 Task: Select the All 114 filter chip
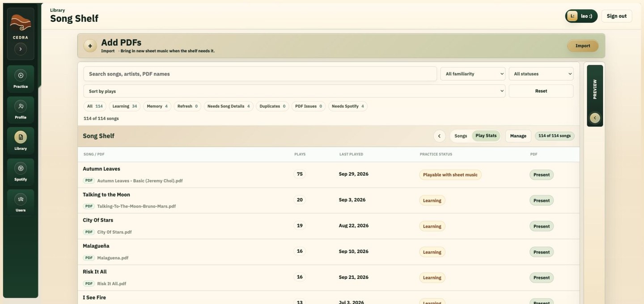(95, 106)
